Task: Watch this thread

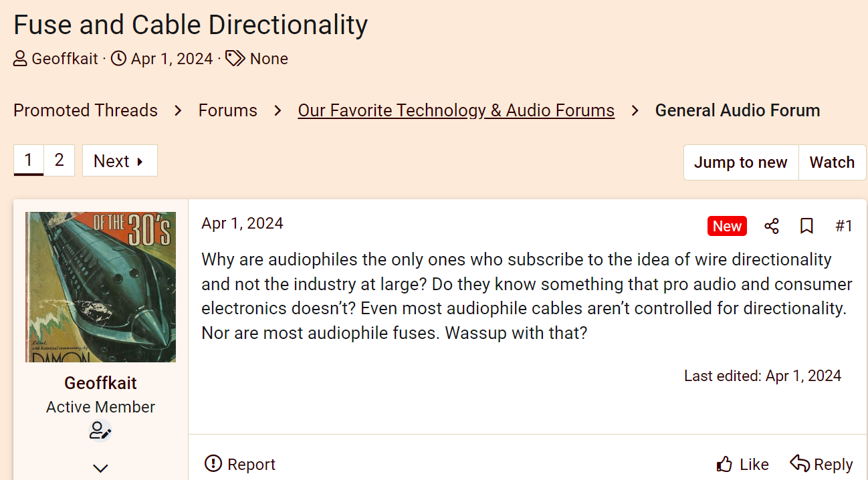Action: (832, 162)
